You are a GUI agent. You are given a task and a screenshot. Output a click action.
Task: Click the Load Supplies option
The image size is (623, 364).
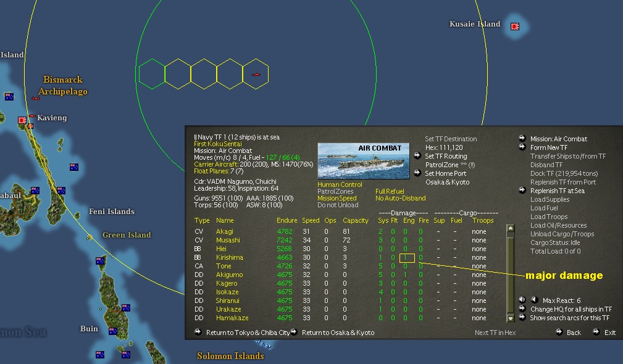tap(550, 199)
